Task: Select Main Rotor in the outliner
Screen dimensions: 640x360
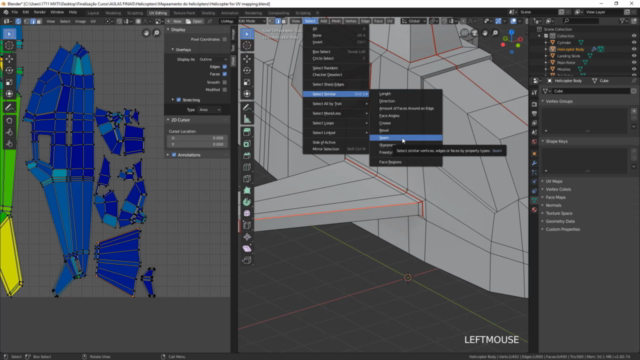Action: 566,62
